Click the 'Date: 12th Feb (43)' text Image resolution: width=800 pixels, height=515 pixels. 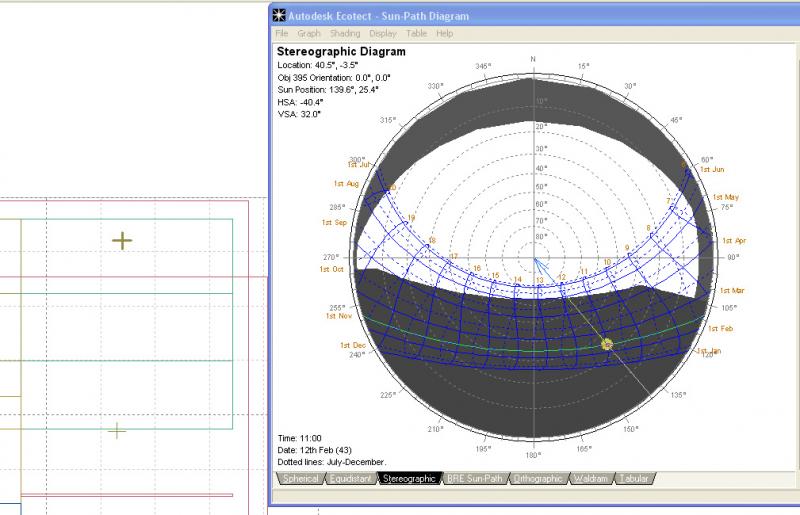point(314,450)
